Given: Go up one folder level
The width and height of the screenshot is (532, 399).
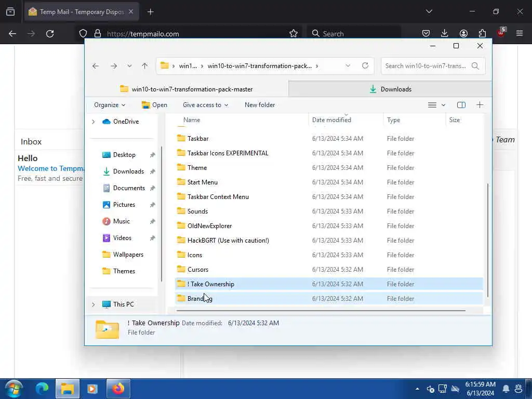Looking at the screenshot, I should (x=145, y=66).
